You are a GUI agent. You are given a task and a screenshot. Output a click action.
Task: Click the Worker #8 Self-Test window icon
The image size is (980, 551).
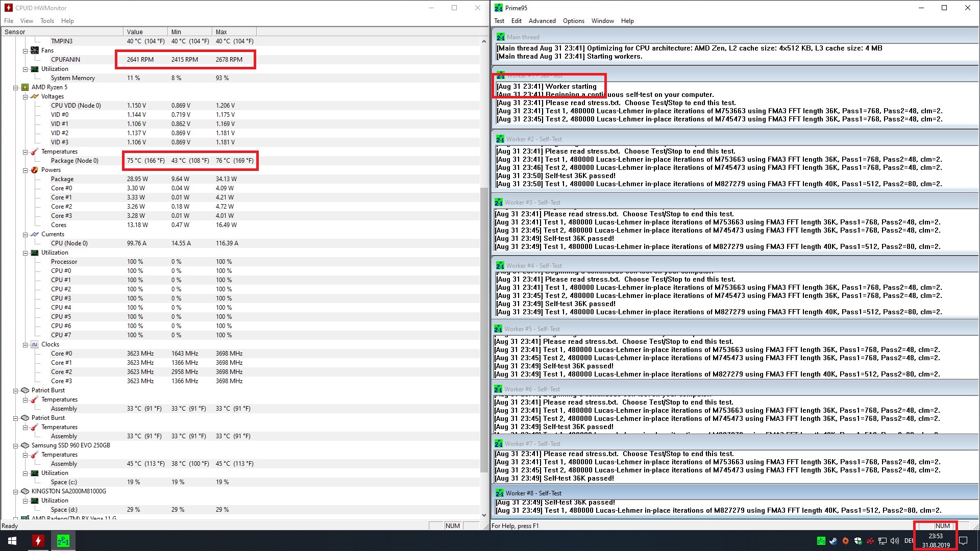tap(500, 493)
